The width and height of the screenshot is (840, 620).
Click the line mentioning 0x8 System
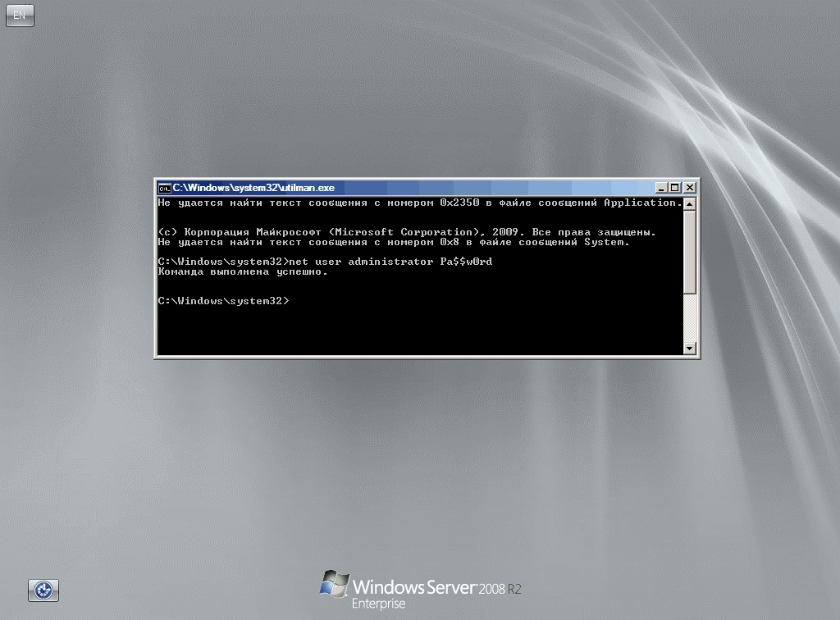point(393,242)
